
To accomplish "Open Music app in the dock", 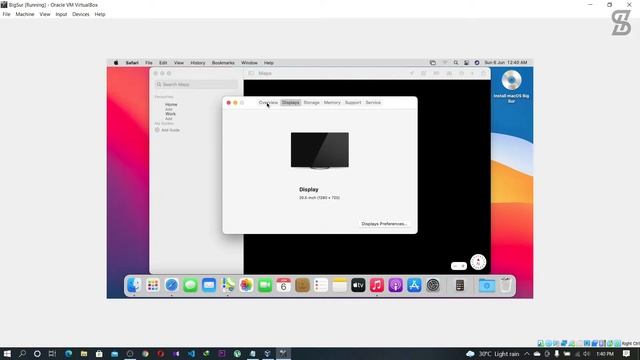I will point(377,285).
